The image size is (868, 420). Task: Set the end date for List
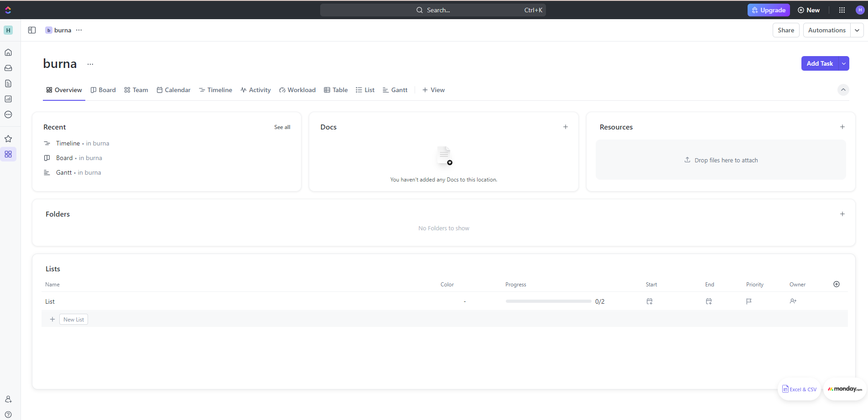(x=709, y=301)
